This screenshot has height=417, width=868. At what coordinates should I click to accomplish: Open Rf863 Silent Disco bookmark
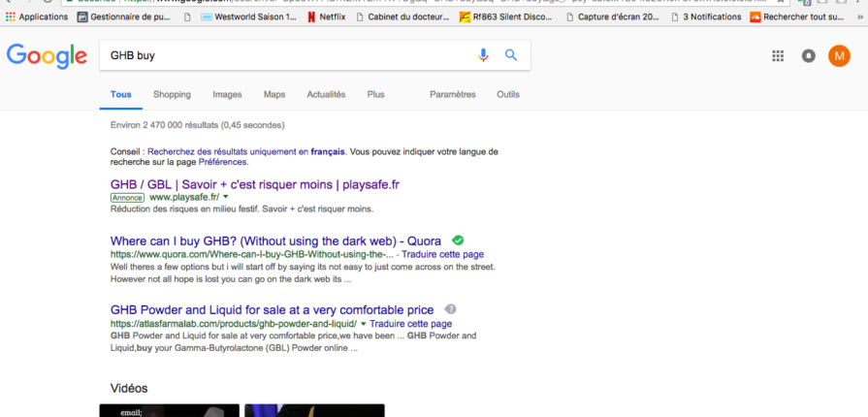pyautogui.click(x=506, y=17)
